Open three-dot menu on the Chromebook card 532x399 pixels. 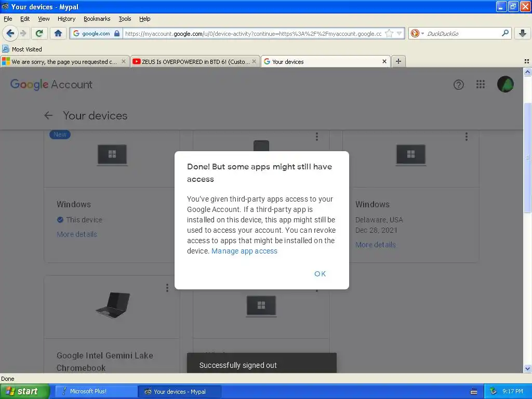click(167, 288)
